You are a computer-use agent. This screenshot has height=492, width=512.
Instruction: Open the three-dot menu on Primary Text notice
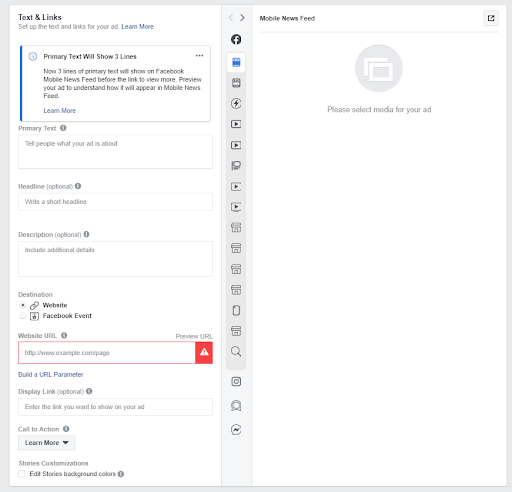coord(199,56)
